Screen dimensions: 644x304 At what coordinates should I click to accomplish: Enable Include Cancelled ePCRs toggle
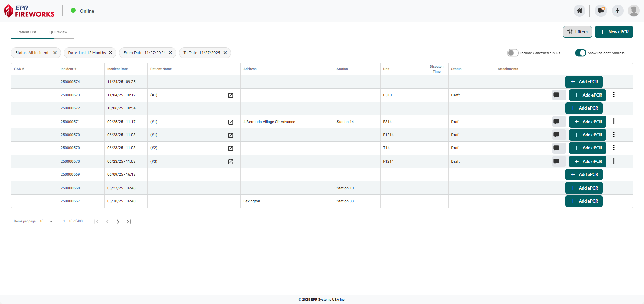click(x=513, y=53)
